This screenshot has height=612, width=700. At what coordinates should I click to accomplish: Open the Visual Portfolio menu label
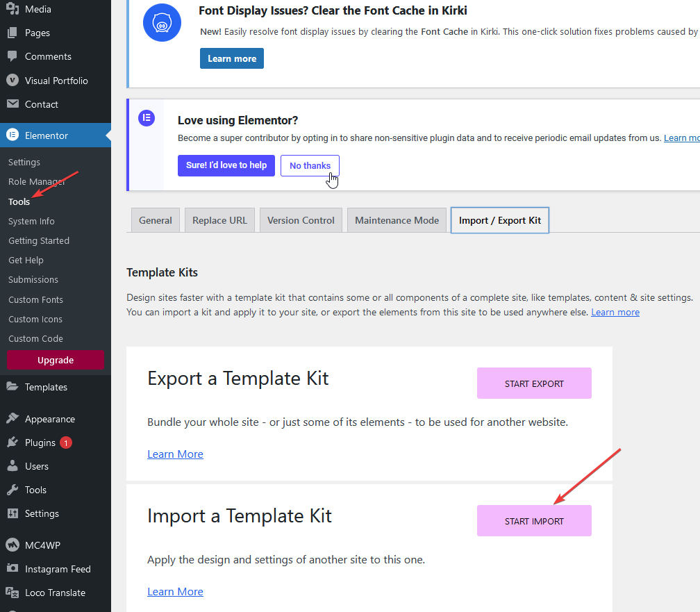pyautogui.click(x=56, y=81)
